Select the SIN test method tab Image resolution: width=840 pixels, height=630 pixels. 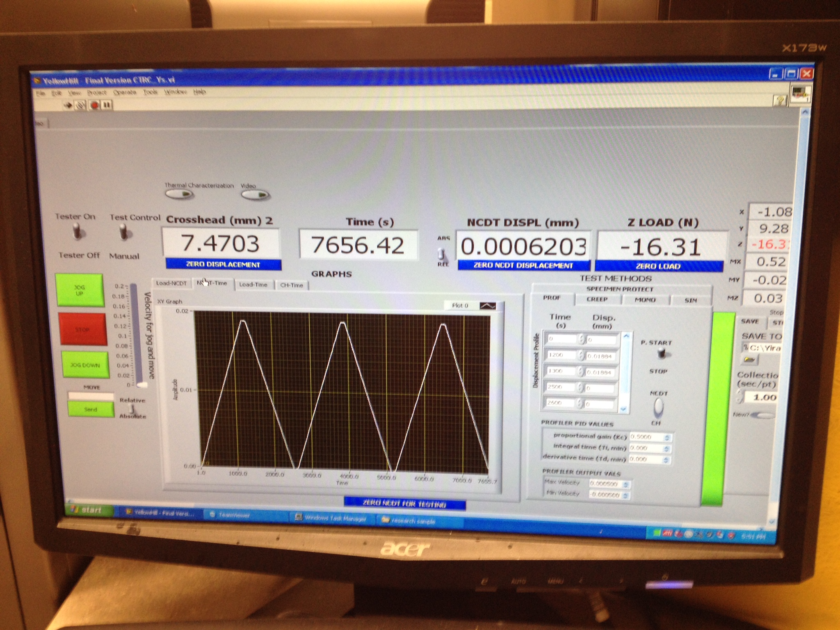691,301
